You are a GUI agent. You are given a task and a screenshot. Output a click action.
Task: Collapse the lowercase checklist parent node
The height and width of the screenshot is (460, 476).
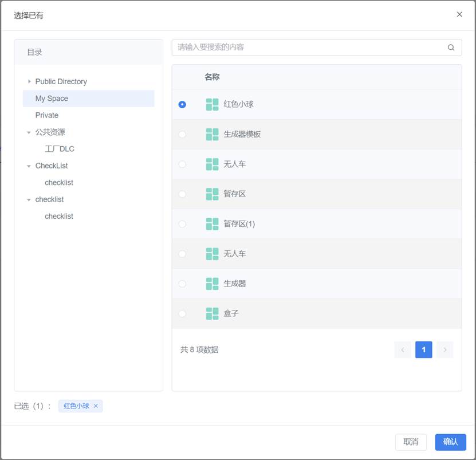tap(29, 200)
